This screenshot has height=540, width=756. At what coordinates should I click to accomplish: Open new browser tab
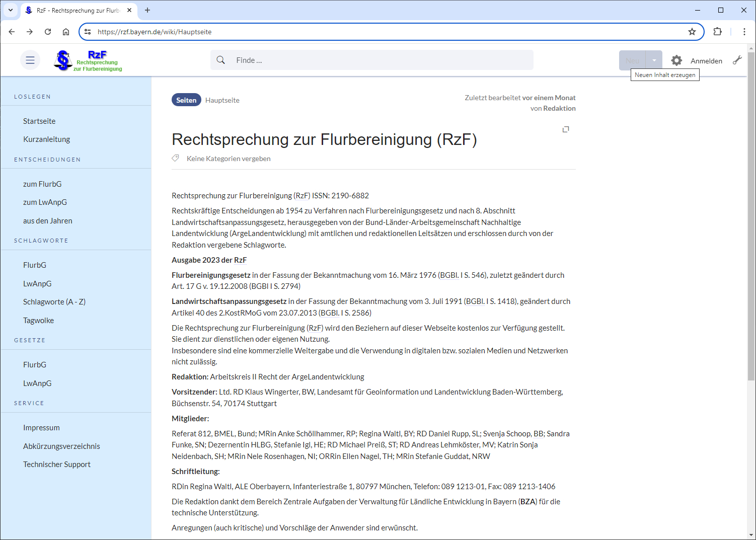(x=147, y=10)
